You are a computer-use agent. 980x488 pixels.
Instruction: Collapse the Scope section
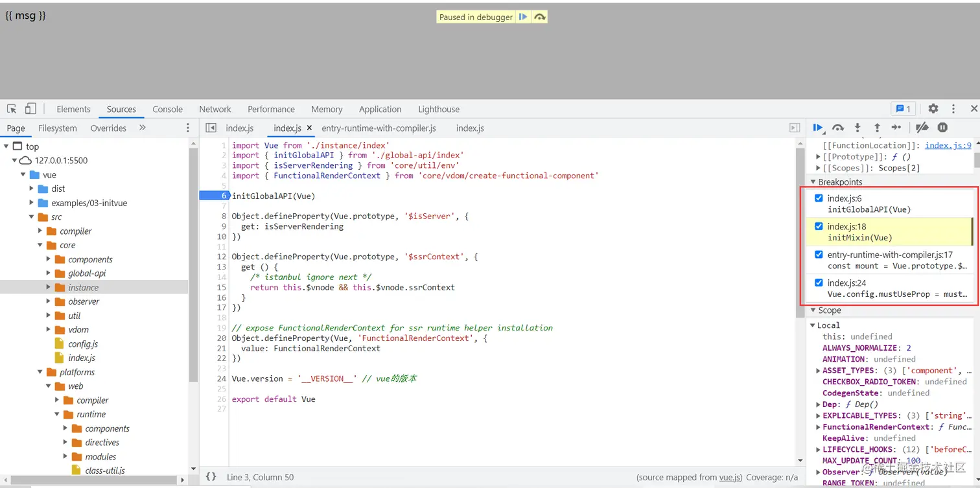(x=813, y=310)
